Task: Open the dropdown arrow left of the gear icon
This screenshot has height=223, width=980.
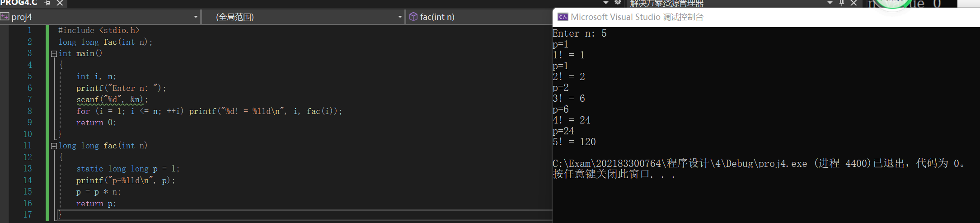Action: click(606, 3)
